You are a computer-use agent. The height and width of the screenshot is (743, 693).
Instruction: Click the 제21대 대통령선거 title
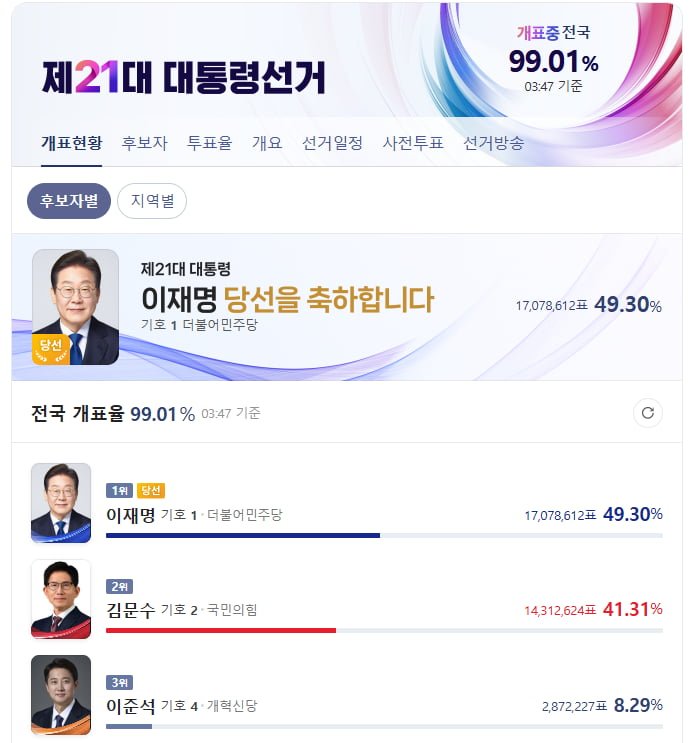point(184,77)
